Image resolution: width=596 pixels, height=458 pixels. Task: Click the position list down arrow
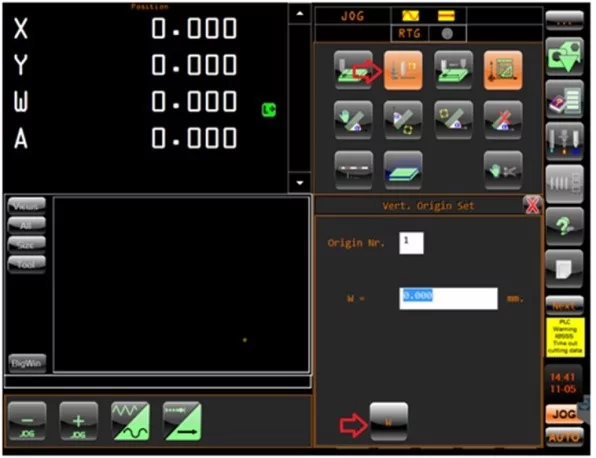coord(300,183)
